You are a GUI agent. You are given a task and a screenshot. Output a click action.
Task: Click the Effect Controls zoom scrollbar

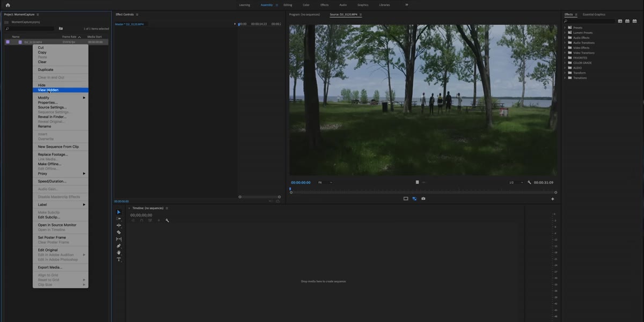pyautogui.click(x=259, y=197)
